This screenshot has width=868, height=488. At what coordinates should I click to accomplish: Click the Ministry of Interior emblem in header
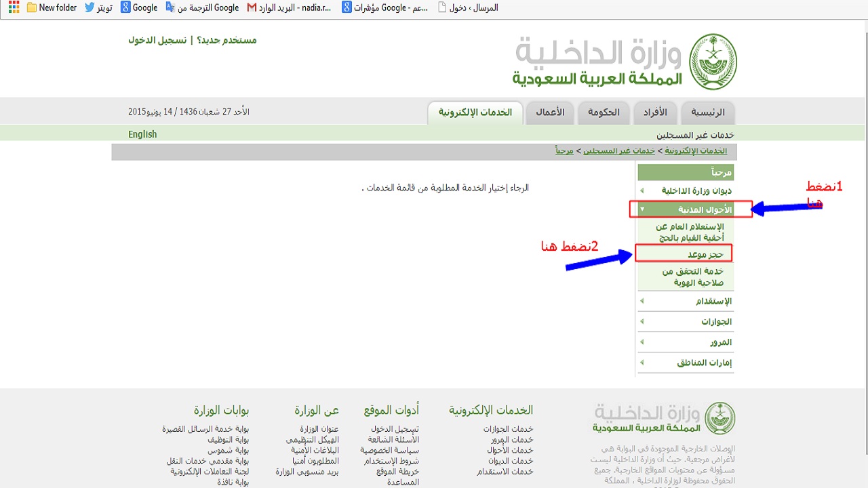tap(713, 62)
